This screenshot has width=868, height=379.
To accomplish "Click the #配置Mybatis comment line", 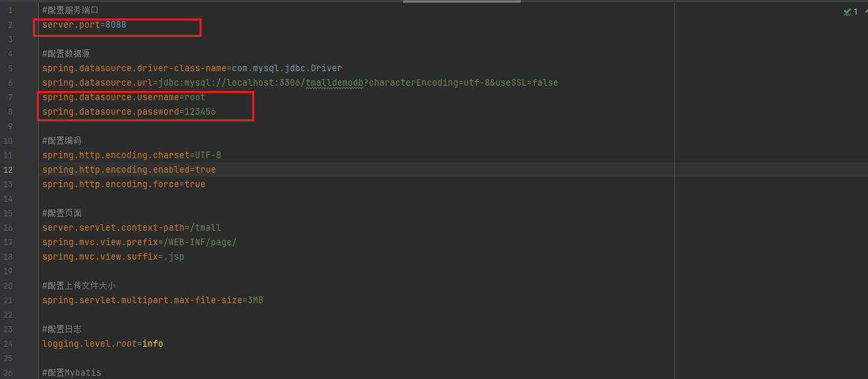I will point(72,373).
